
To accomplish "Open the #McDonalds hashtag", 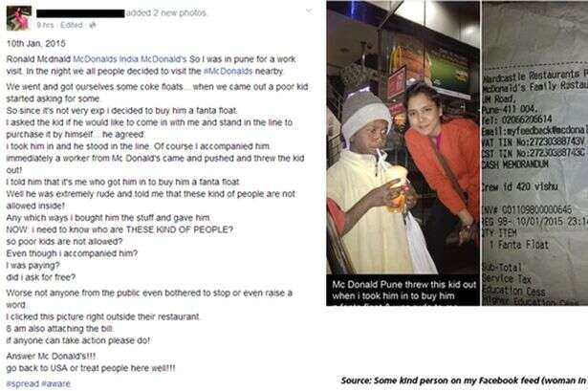I will [229, 72].
